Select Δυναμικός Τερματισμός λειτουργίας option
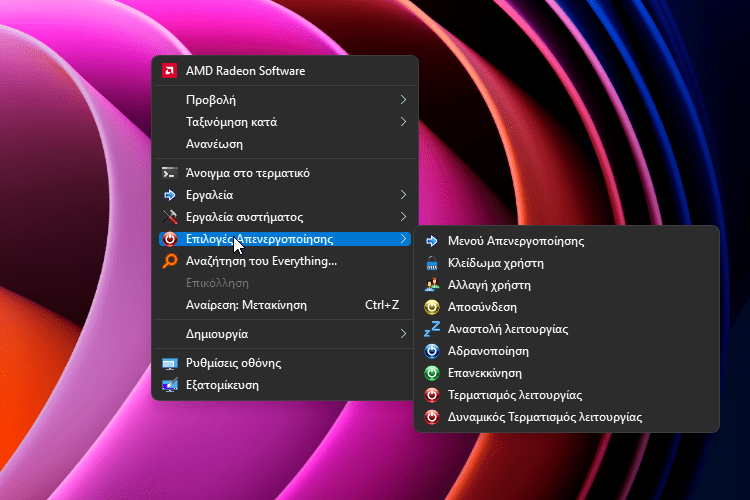Screen dimensions: 750x500 [566, 417]
